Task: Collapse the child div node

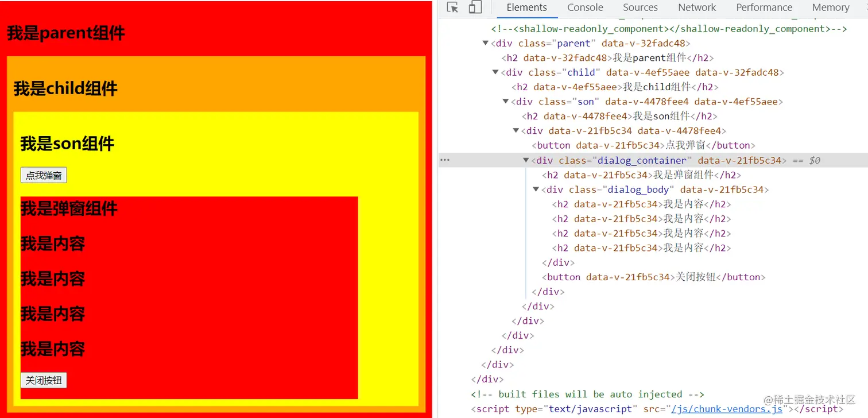Action: [x=496, y=72]
